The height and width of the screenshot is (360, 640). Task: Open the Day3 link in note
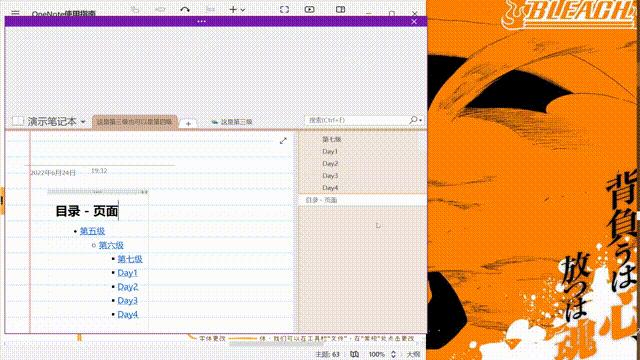(127, 301)
